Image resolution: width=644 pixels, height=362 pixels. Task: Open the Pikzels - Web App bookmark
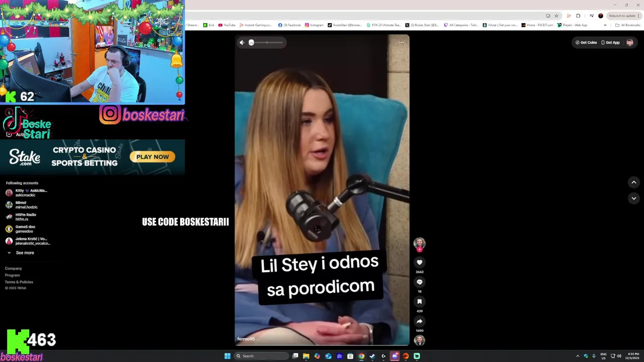(x=572, y=25)
